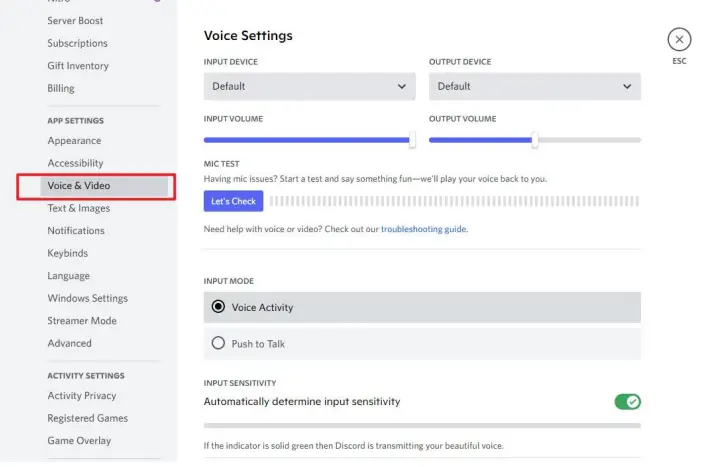The width and height of the screenshot is (713, 467).
Task: Navigate to Notifications settings
Action: click(76, 231)
